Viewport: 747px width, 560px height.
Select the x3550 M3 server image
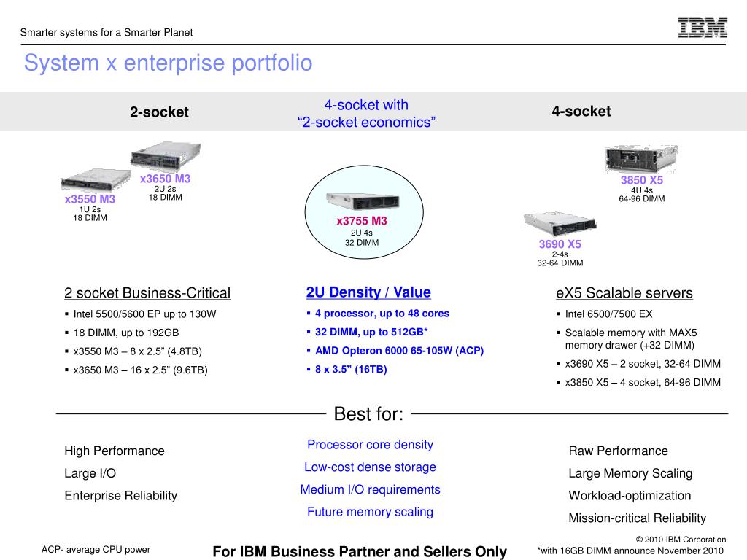[x=96, y=181]
